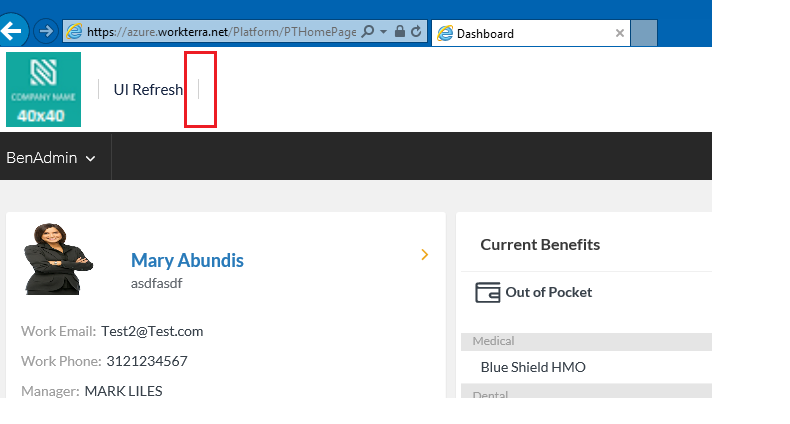
Task: Refresh the page using the reload icon
Action: (416, 32)
